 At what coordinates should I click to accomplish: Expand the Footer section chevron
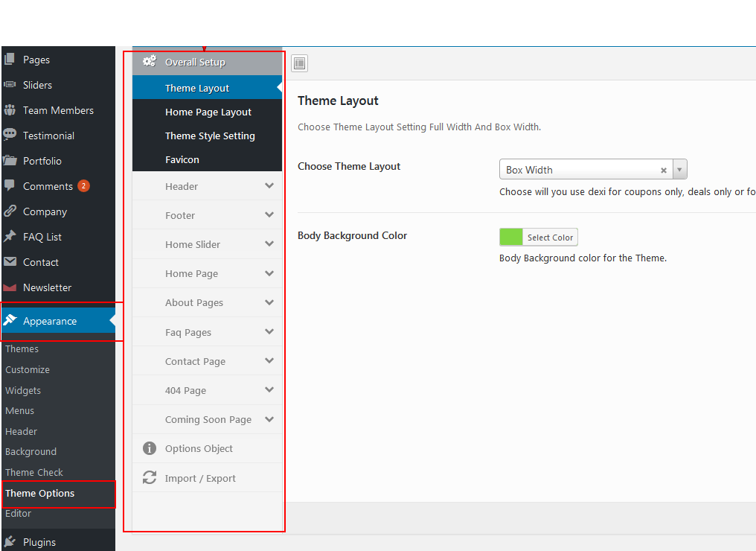click(269, 215)
